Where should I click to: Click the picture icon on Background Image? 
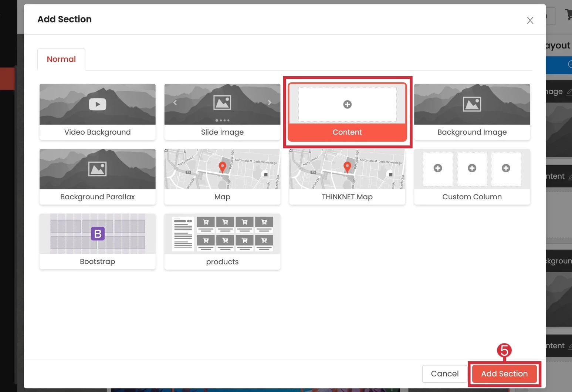coord(472,104)
